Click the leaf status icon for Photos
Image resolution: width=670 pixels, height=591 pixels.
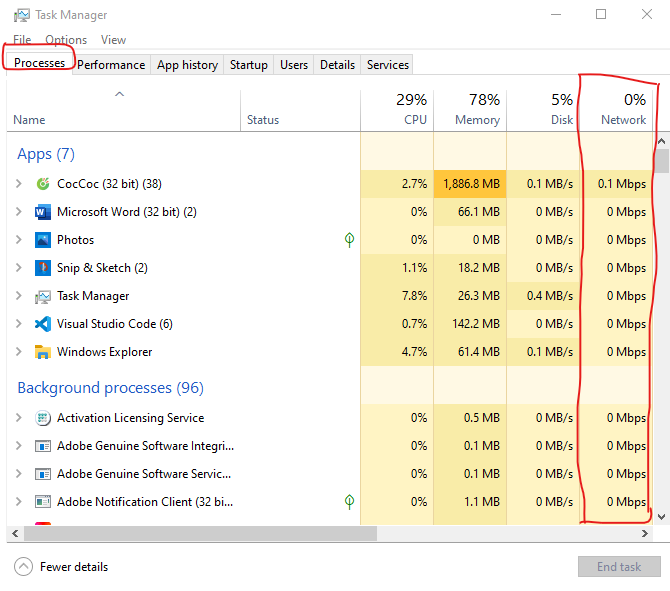click(x=349, y=240)
